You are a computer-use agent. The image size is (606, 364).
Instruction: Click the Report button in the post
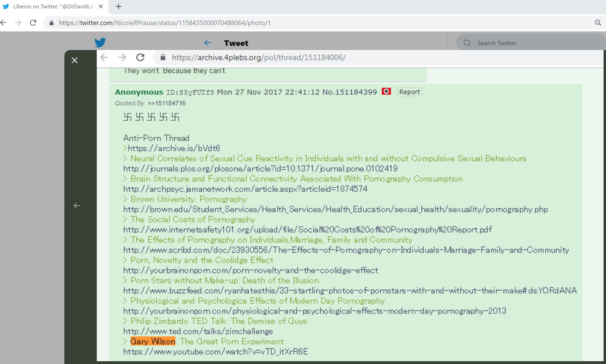(409, 92)
